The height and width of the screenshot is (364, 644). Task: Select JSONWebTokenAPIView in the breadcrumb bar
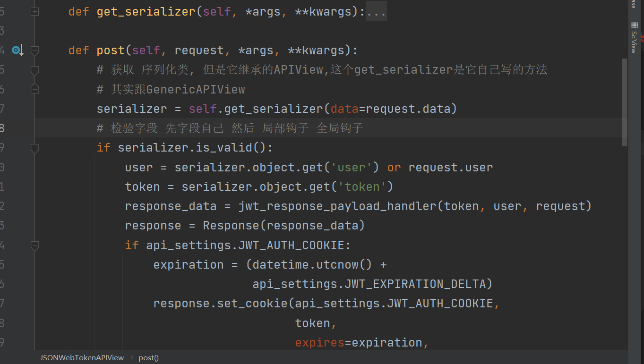(x=82, y=358)
